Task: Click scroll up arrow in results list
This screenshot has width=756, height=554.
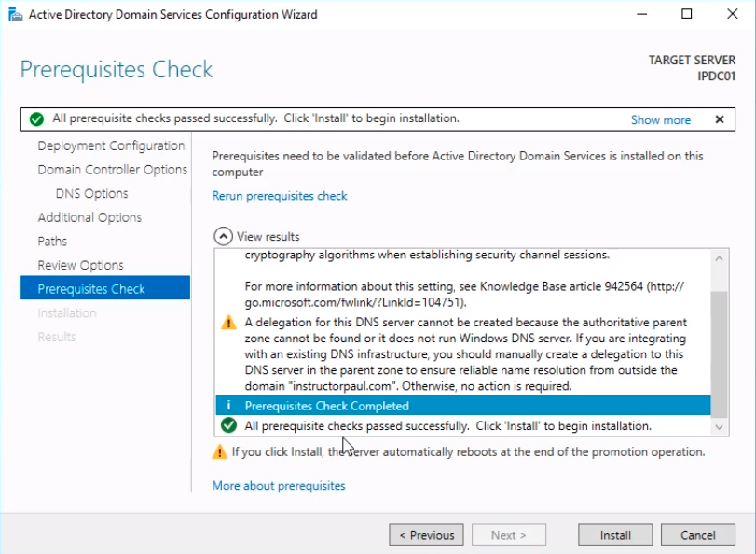Action: point(720,259)
